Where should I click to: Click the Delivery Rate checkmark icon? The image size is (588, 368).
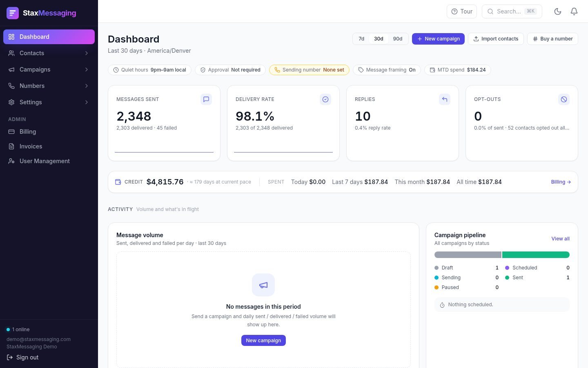coord(325,99)
